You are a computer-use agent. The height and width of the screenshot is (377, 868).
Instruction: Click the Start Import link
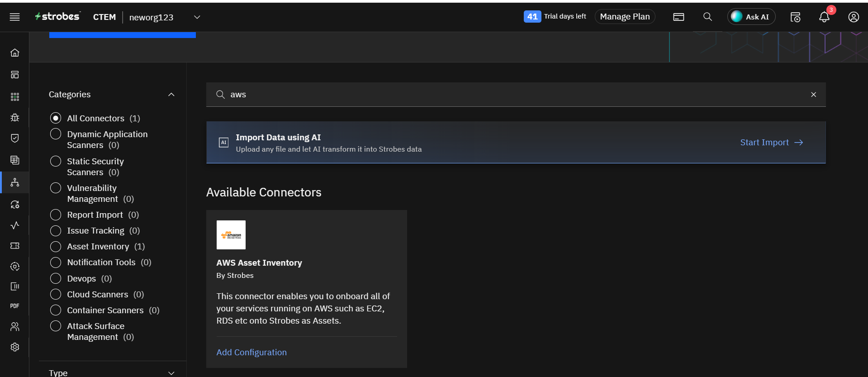point(771,143)
